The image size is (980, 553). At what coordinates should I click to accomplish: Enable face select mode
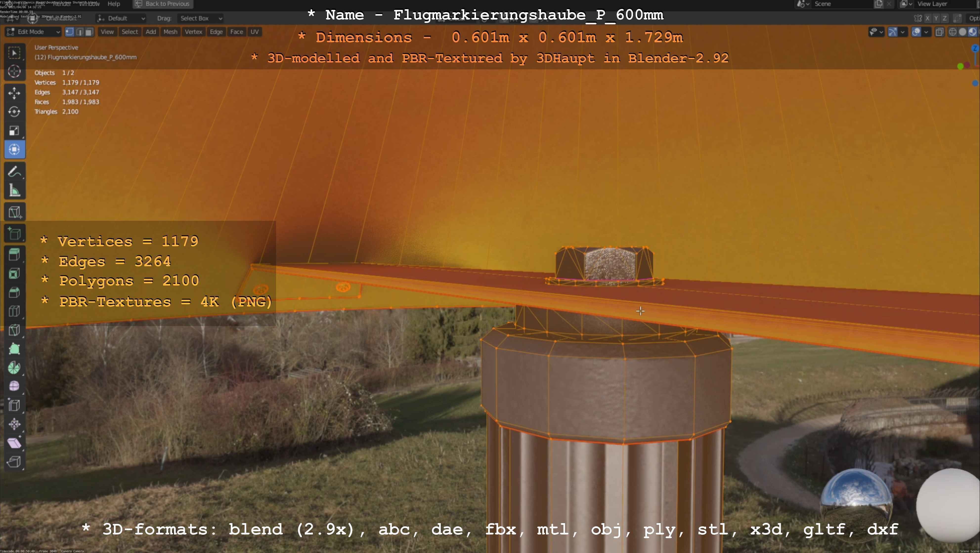(89, 32)
